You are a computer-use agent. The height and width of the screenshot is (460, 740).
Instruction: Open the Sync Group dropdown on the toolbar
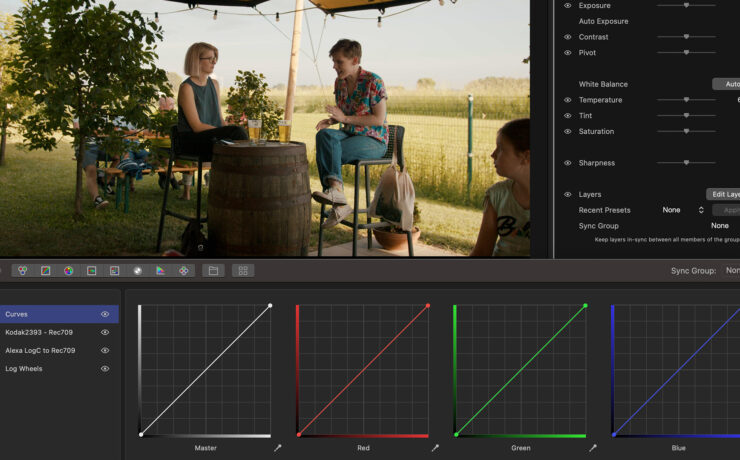(x=732, y=270)
